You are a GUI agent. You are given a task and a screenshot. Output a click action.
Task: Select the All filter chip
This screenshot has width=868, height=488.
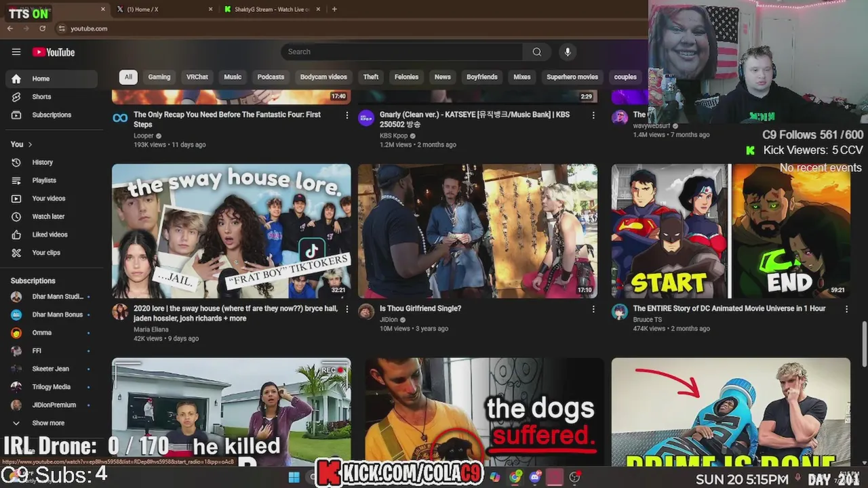pos(128,77)
